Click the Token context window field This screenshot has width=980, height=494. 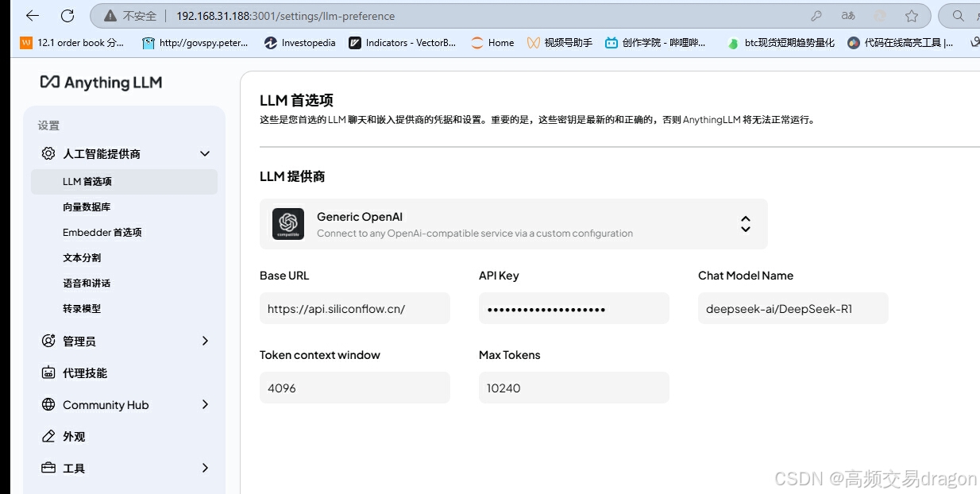tap(355, 388)
